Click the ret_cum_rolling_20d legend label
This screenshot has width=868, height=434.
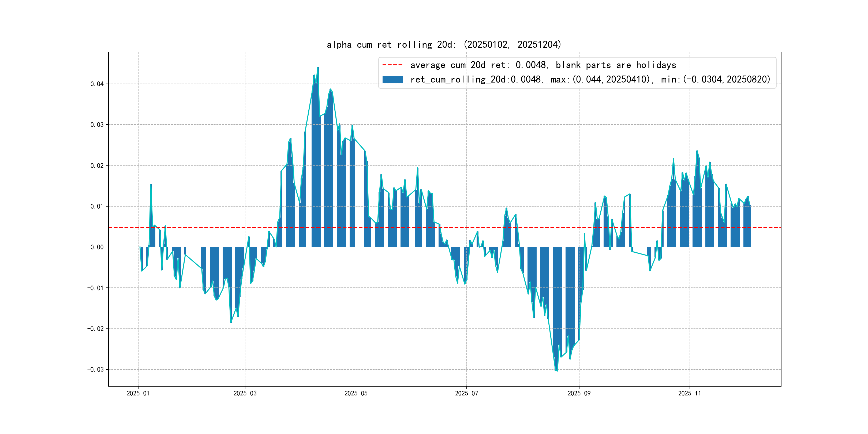click(x=590, y=80)
